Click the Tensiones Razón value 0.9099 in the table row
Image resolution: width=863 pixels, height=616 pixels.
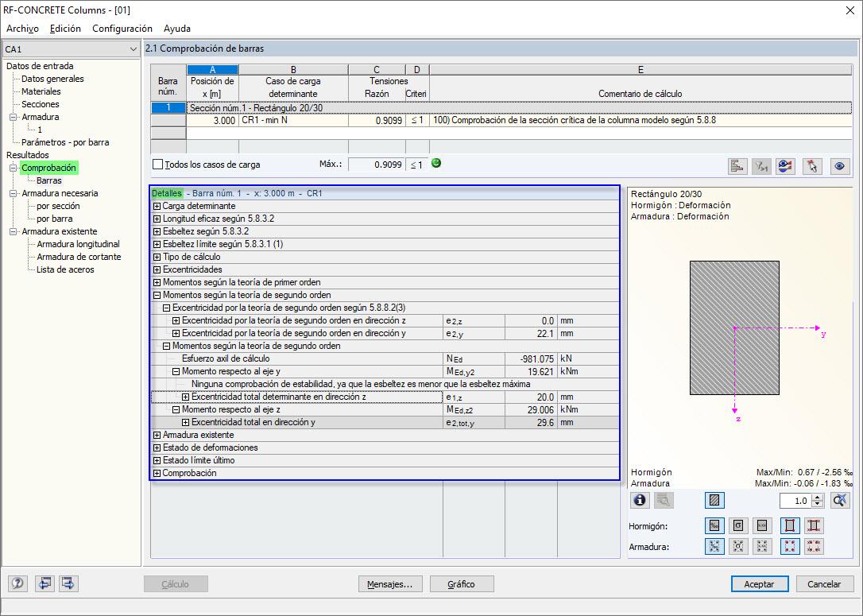[x=377, y=120]
